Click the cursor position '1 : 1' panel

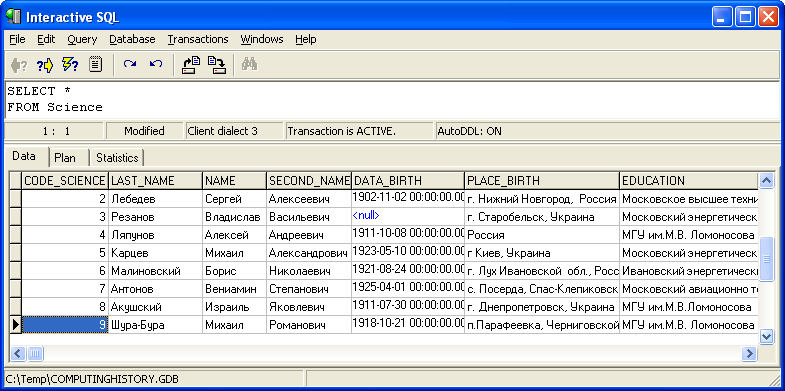click(54, 131)
